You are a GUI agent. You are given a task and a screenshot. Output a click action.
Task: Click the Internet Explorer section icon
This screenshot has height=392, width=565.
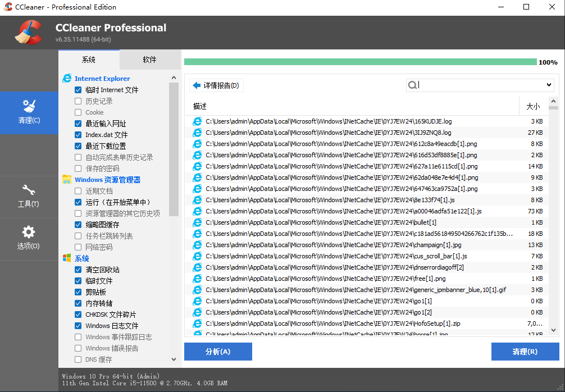[x=67, y=78]
